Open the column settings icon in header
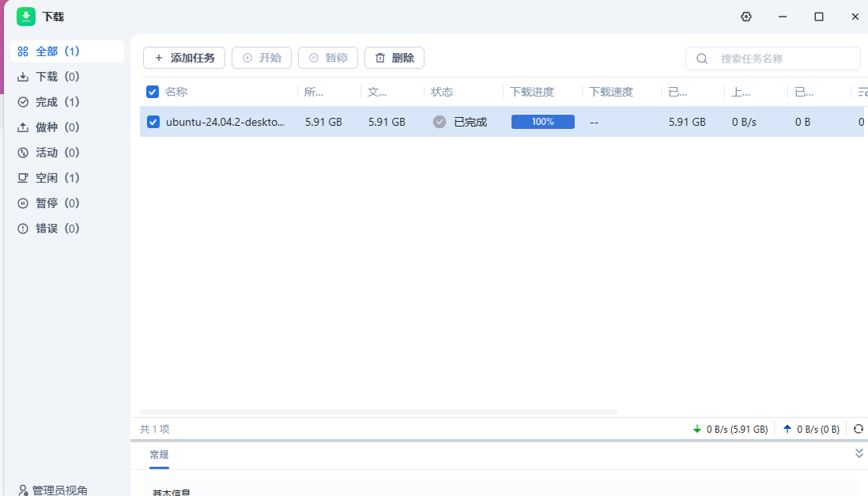The height and width of the screenshot is (496, 868). point(862,92)
